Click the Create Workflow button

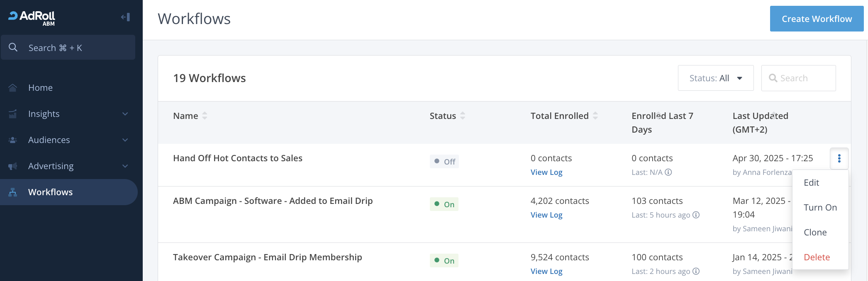[x=817, y=19]
